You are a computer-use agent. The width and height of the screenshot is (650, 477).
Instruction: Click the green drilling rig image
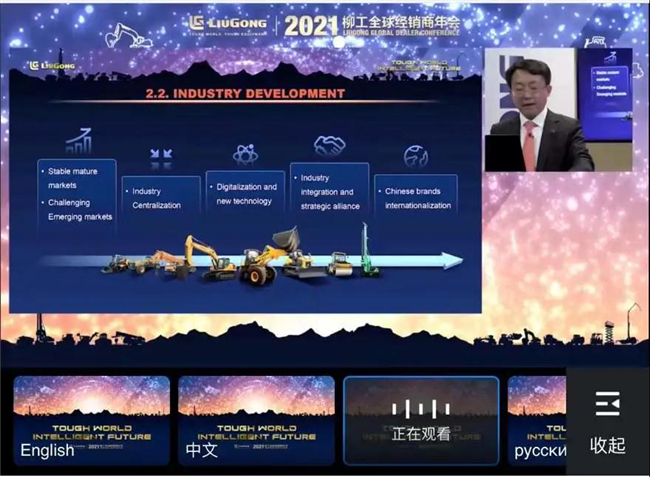tap(368, 251)
